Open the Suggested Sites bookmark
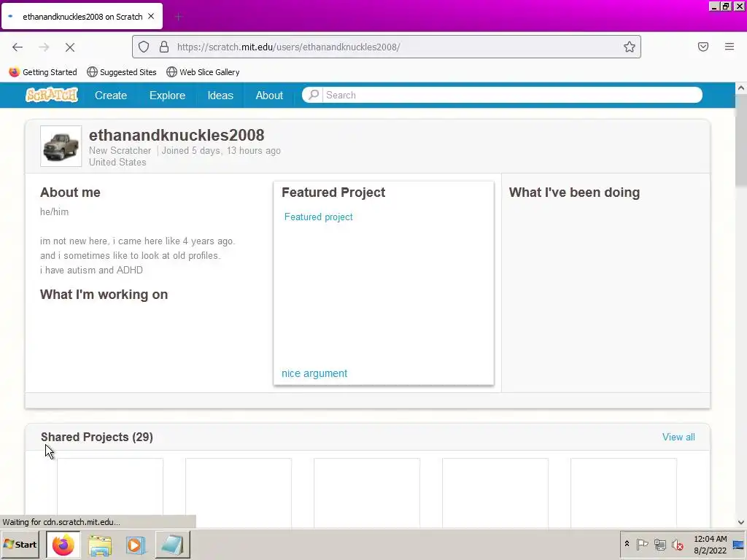The width and height of the screenshot is (747, 560). click(122, 72)
